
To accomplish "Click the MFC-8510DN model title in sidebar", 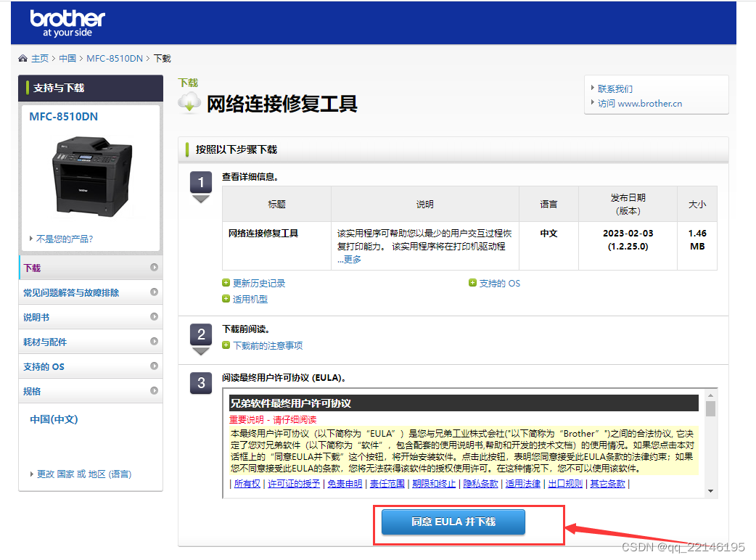I will coord(64,117).
